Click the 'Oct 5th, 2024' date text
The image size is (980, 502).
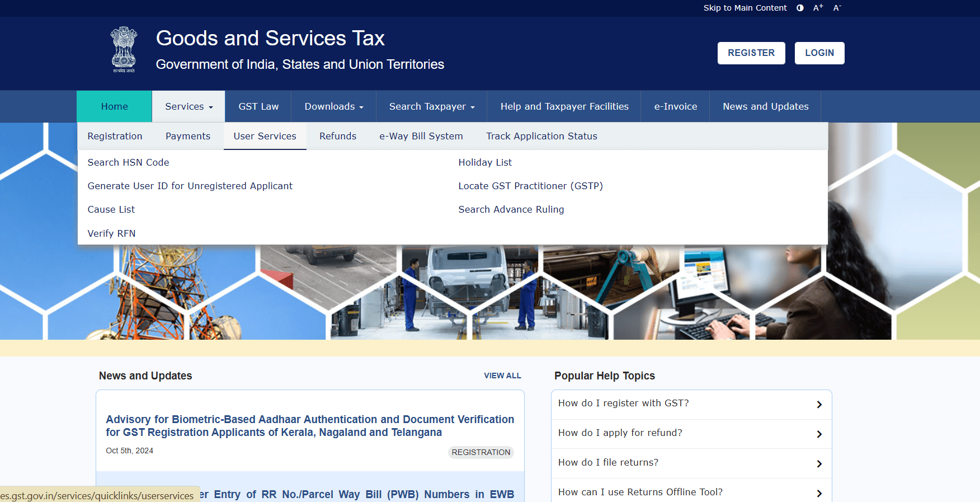point(129,451)
